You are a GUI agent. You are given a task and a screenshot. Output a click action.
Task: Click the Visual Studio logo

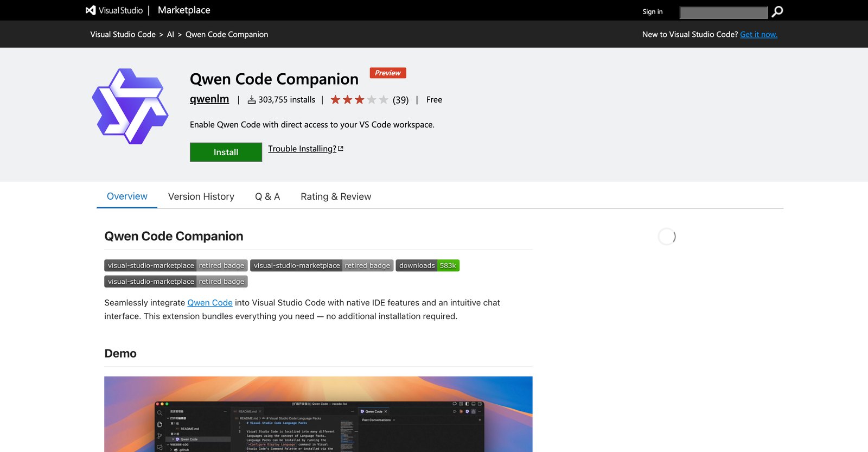(114, 10)
